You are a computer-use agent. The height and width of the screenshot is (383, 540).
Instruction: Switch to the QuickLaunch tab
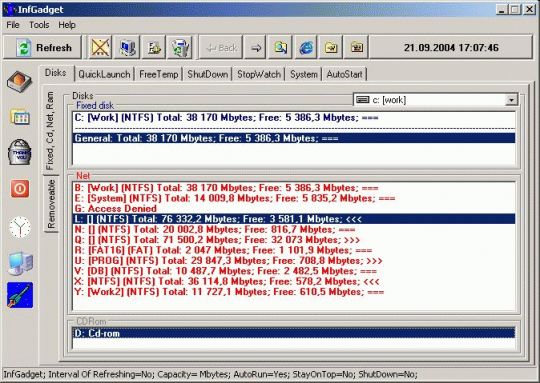104,74
